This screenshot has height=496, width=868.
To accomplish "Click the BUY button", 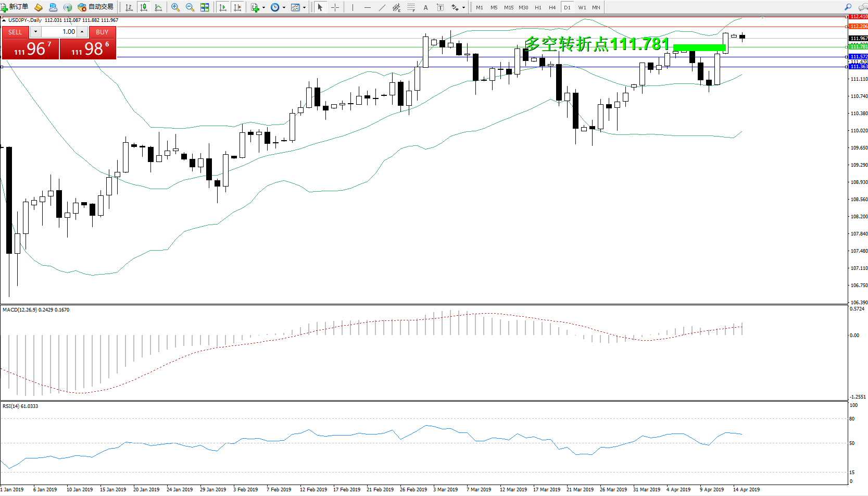I will [102, 32].
